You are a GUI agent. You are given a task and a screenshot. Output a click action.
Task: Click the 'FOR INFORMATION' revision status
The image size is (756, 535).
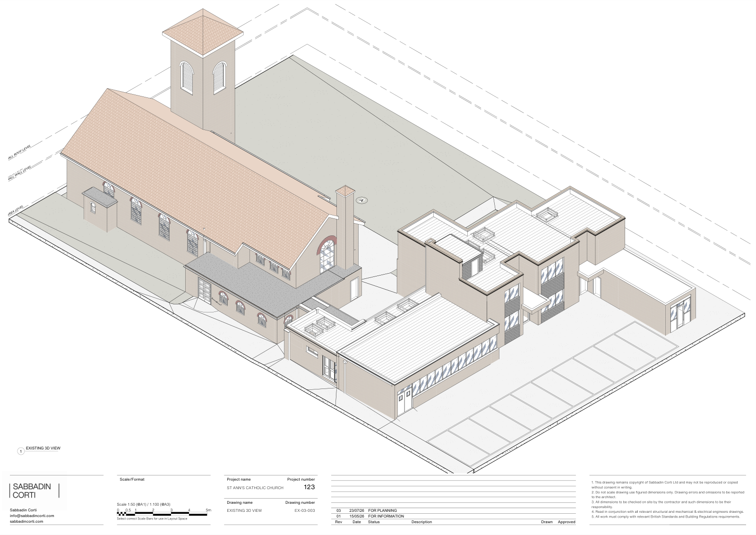tap(386, 516)
